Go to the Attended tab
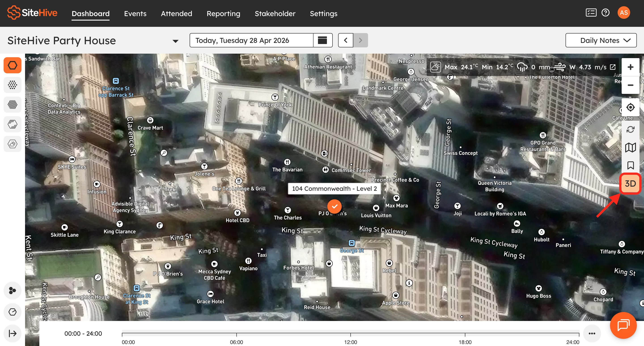The image size is (644, 346). (176, 13)
